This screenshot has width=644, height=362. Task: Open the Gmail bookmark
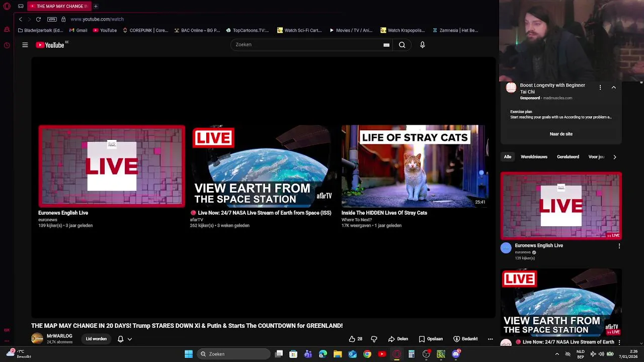click(78, 30)
